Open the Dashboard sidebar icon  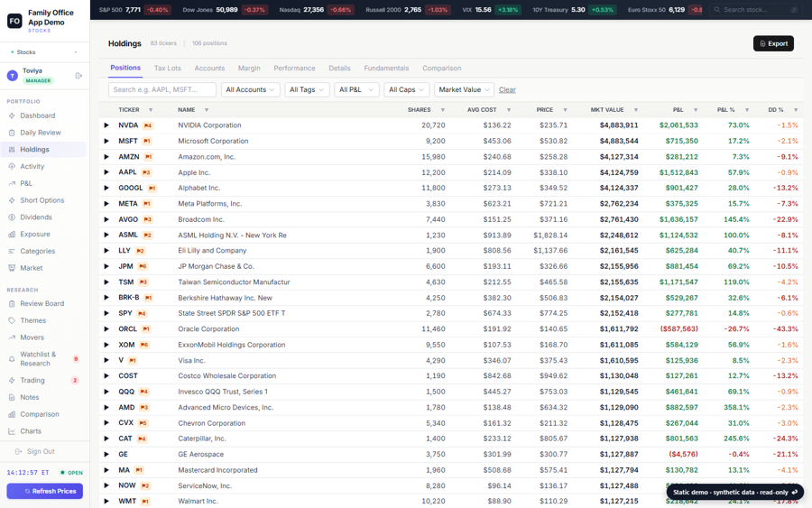pos(12,115)
